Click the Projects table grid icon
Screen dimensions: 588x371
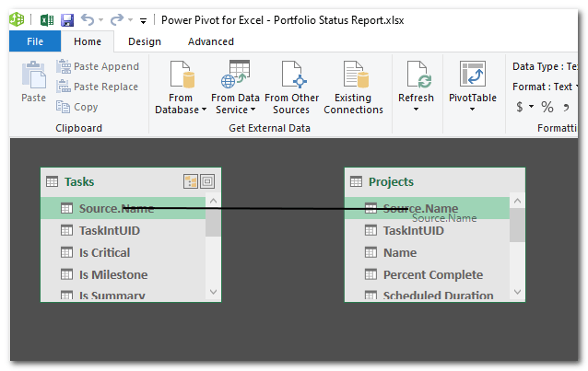coord(356,181)
